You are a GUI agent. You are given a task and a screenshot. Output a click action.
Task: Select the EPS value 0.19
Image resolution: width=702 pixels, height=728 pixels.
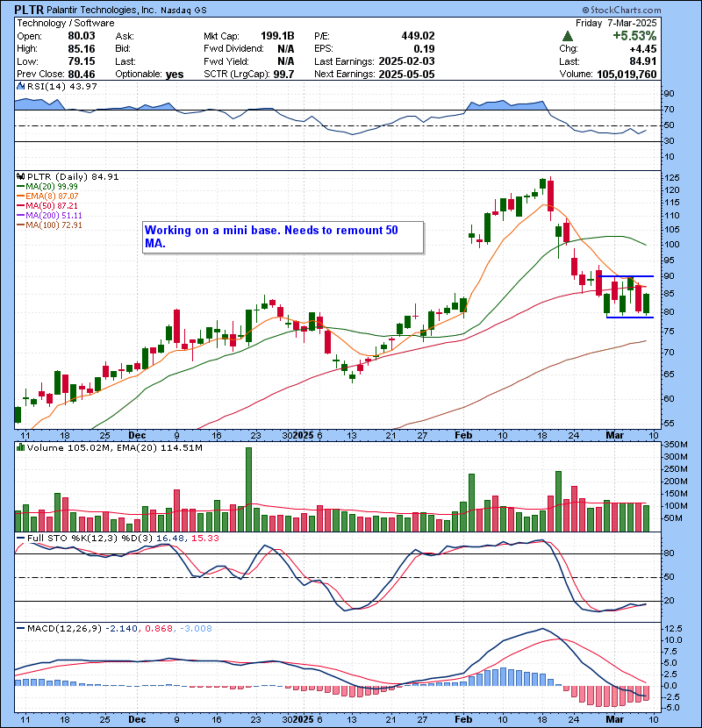point(424,49)
